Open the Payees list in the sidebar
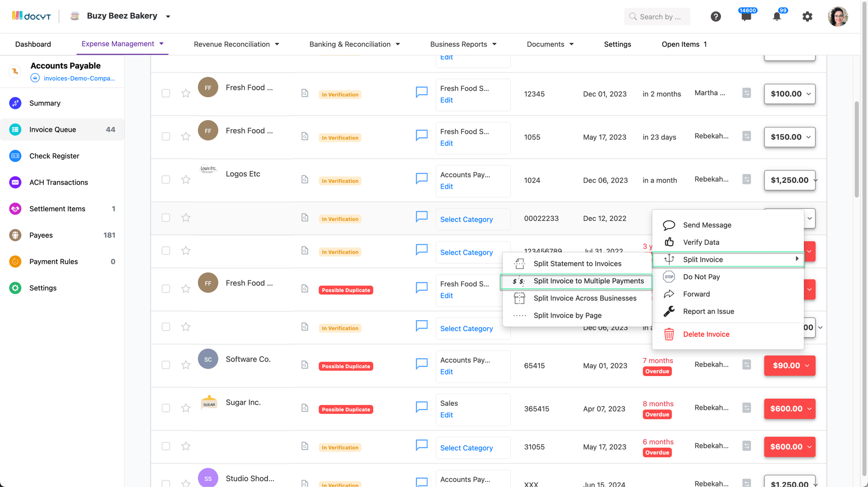Image resolution: width=868 pixels, height=487 pixels. point(41,235)
